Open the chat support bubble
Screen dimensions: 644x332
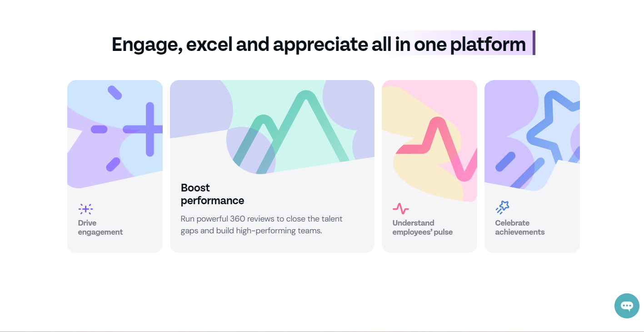pyautogui.click(x=627, y=306)
